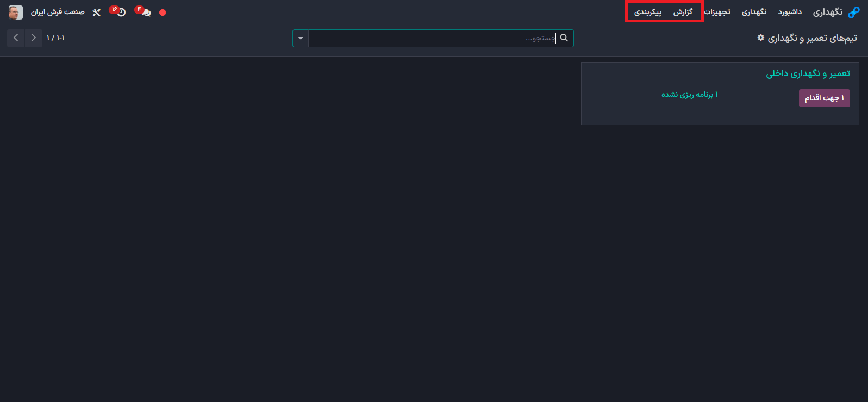Open the تعمیر و نگهداری داخلی team card title
This screenshot has height=402, width=868.
pyautogui.click(x=808, y=73)
